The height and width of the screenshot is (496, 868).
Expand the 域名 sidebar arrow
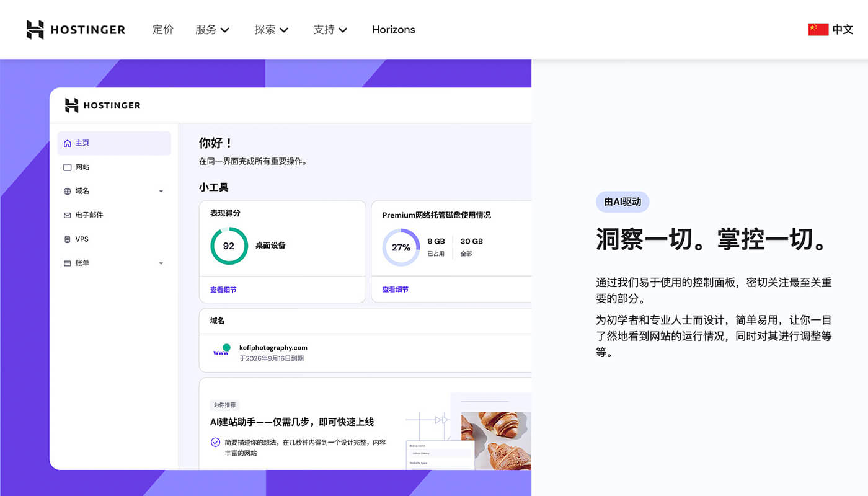point(161,192)
